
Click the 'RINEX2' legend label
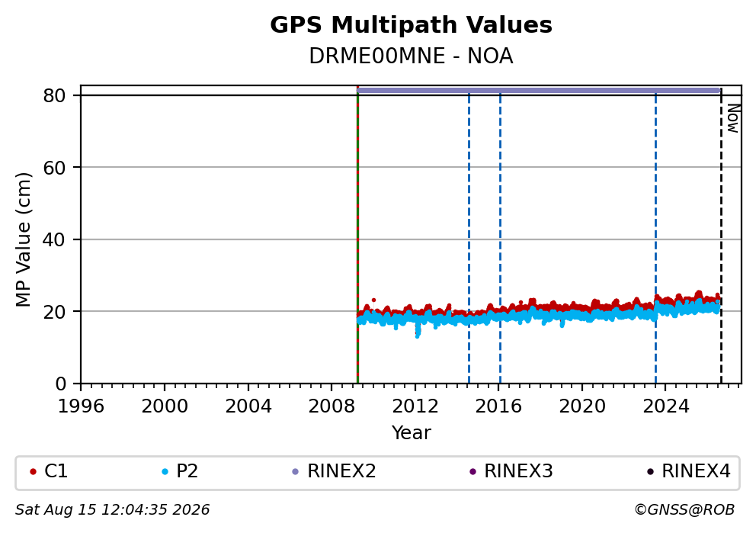pyautogui.click(x=341, y=471)
